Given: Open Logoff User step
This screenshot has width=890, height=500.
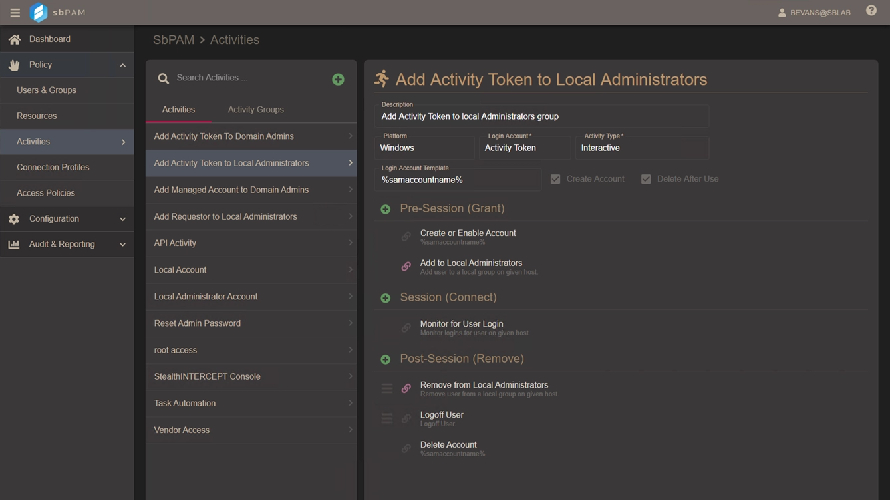Looking at the screenshot, I should click(442, 415).
